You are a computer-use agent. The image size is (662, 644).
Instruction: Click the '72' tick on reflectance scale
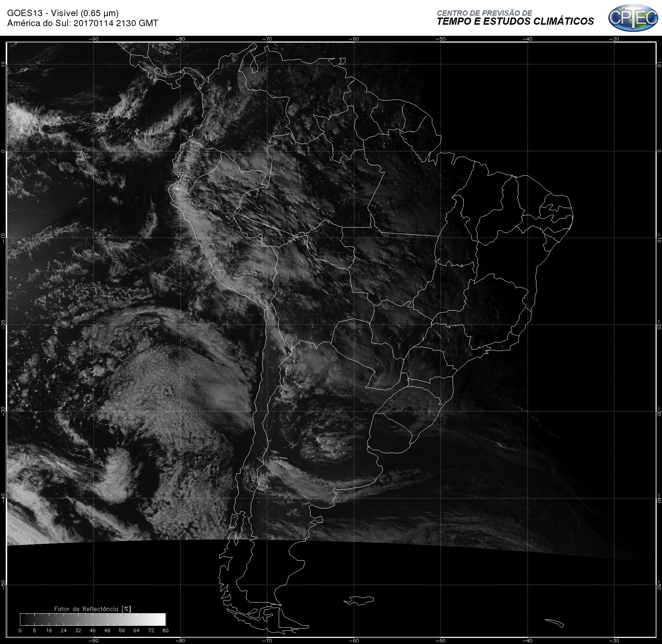(151, 630)
